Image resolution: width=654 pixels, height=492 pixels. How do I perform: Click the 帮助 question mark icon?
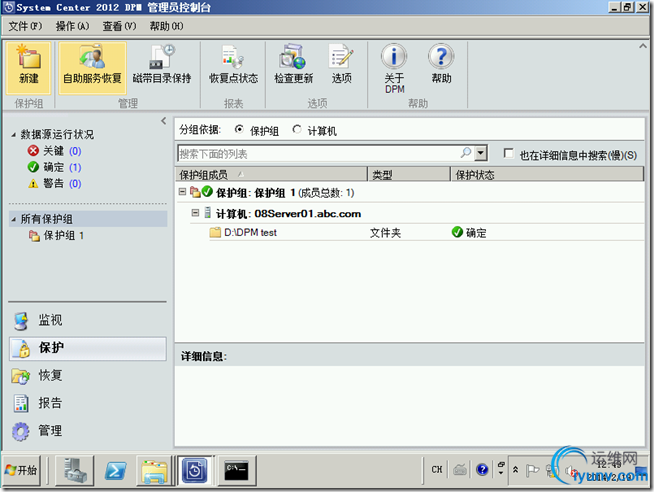click(x=441, y=65)
